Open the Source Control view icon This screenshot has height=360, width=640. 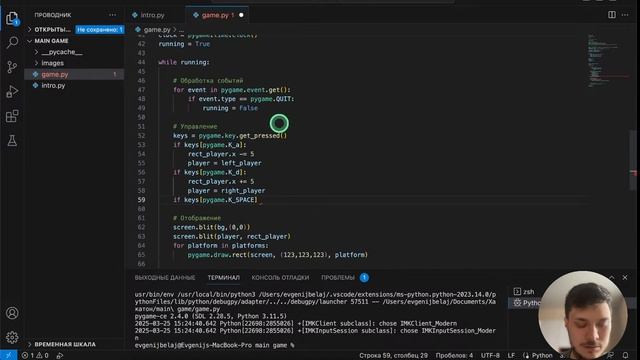(12, 67)
